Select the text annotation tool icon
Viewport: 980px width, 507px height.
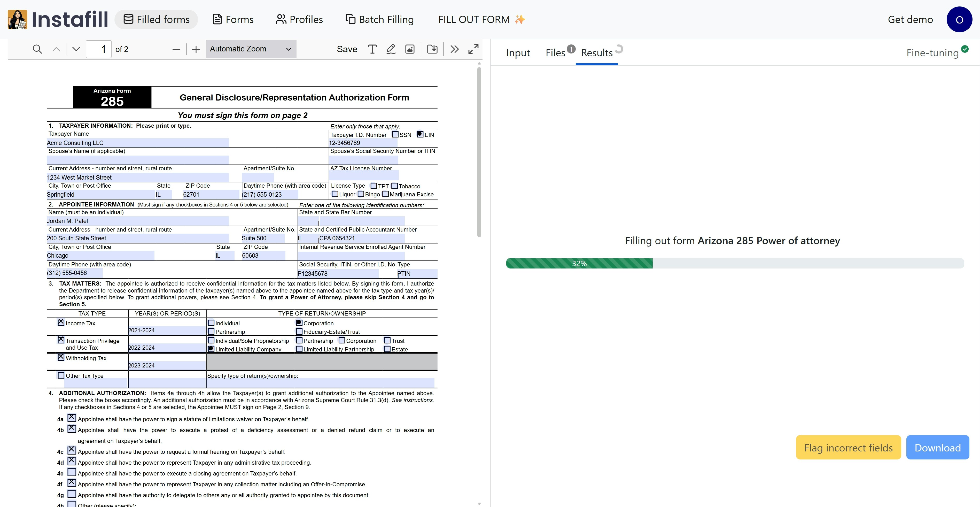click(372, 49)
